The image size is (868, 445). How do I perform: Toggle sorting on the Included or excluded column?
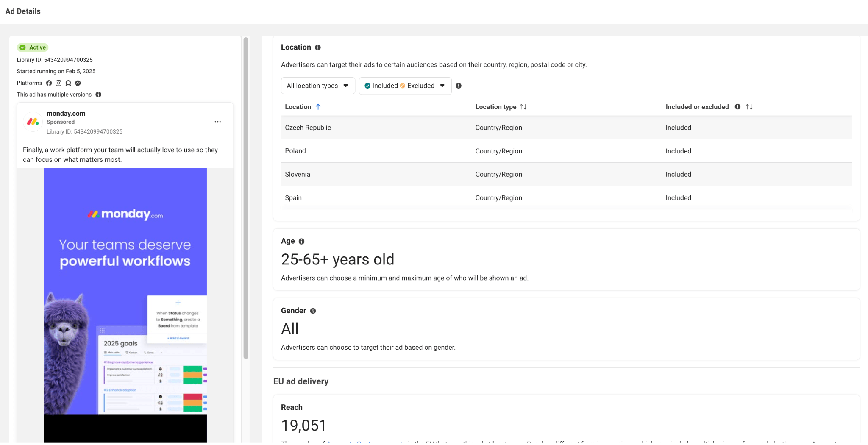tap(749, 107)
